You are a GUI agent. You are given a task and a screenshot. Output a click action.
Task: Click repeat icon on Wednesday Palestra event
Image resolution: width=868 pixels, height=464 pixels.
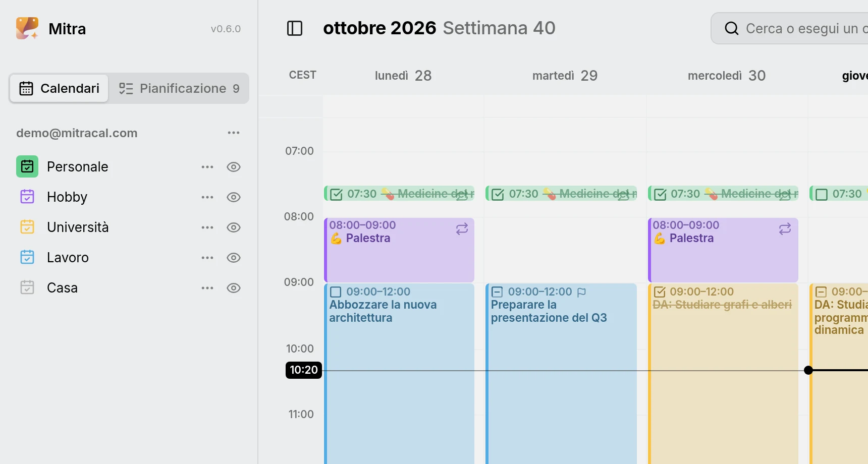(785, 229)
